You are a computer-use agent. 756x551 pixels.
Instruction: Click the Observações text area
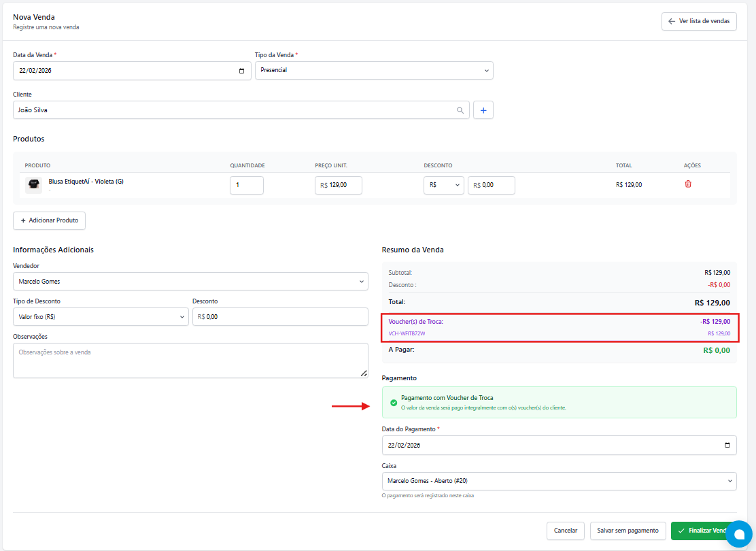point(190,361)
